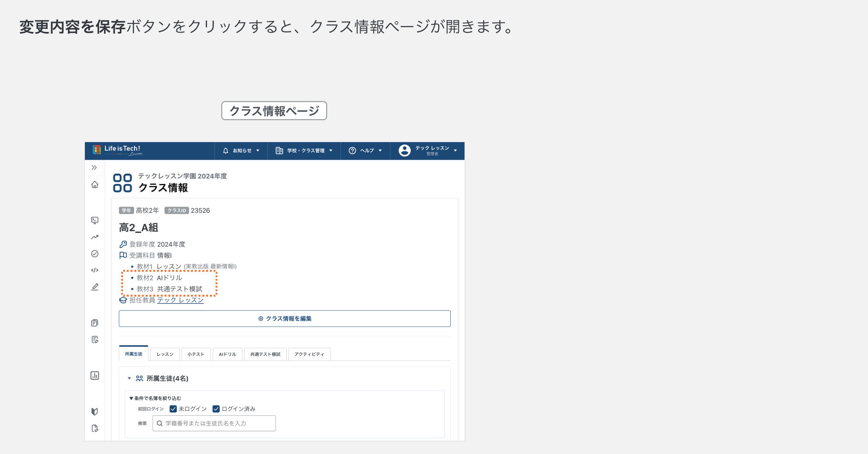The image size is (868, 454).
Task: Click the クラス情報 page heading
Action: point(163,188)
